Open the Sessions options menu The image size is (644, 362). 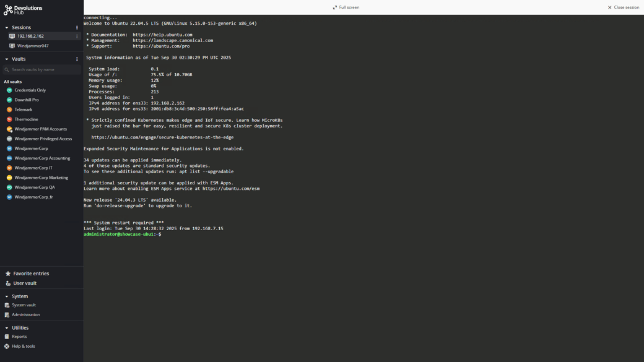click(x=76, y=27)
